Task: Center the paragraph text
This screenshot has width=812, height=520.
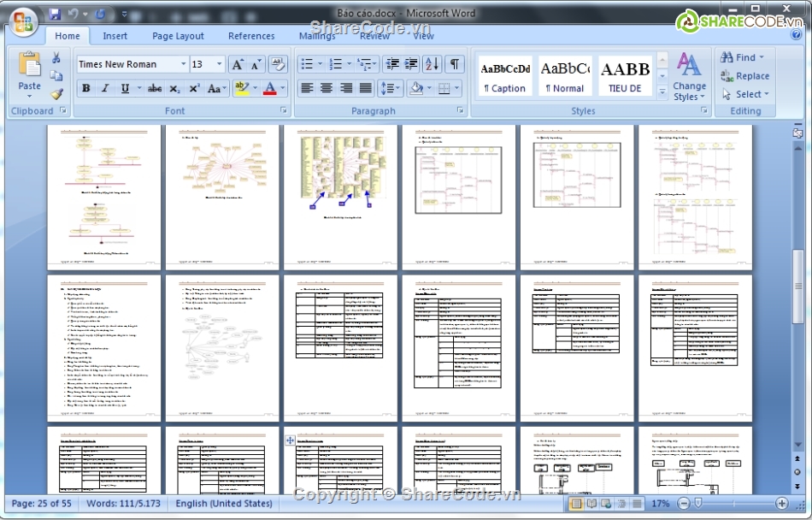Action: 327,89
